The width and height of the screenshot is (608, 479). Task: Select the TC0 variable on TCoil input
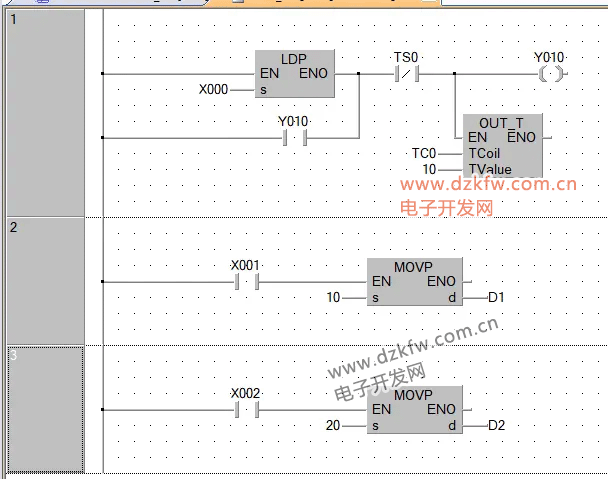coord(425,153)
